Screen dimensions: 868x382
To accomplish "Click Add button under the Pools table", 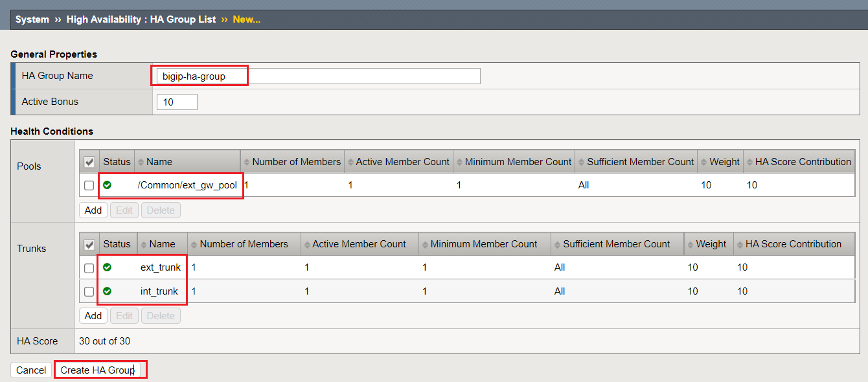I will [93, 210].
